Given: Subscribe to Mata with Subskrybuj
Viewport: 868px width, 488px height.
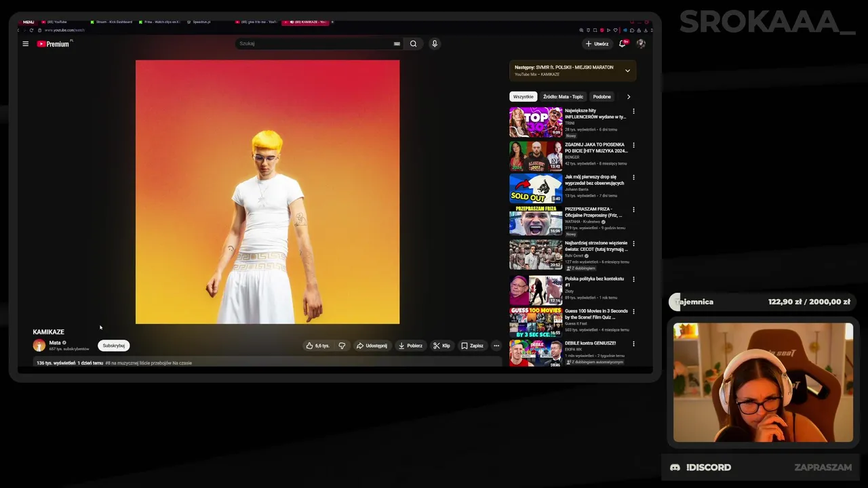Looking at the screenshot, I should click(114, 346).
